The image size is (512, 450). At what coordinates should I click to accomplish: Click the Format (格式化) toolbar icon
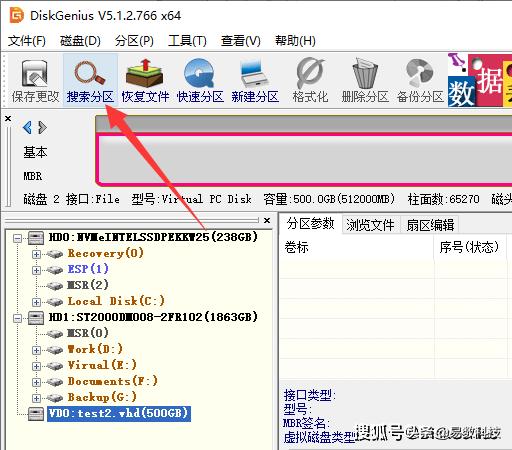tap(310, 73)
